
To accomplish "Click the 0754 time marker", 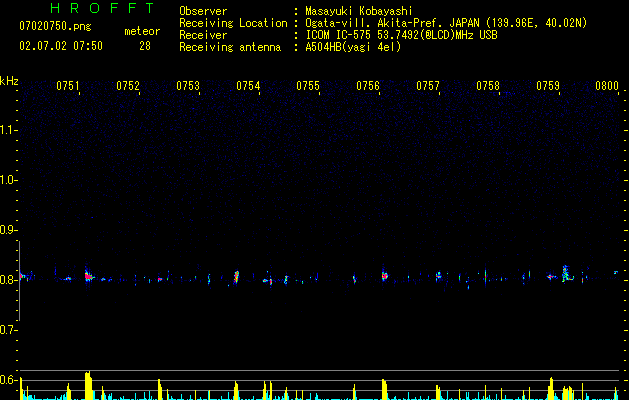I will click(x=248, y=86).
